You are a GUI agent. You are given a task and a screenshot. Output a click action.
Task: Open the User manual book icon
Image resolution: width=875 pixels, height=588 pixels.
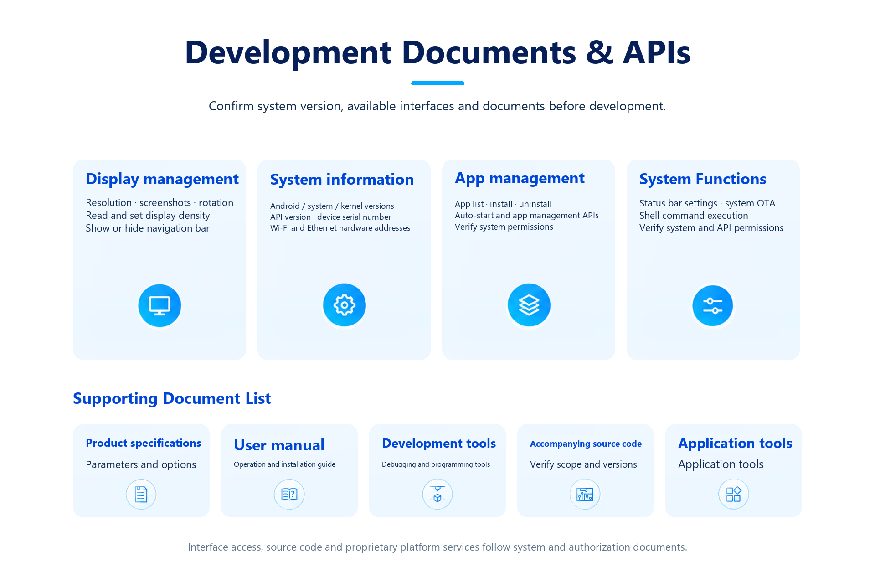tap(289, 494)
